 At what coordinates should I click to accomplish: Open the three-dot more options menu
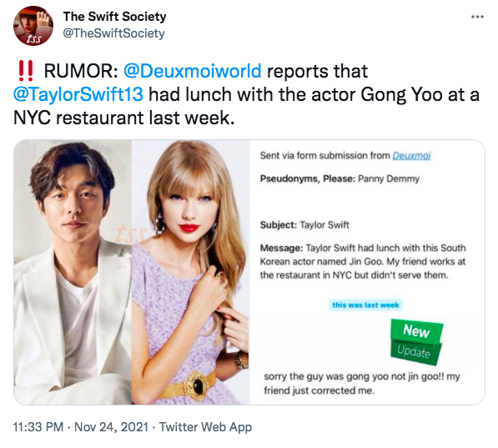click(x=477, y=17)
